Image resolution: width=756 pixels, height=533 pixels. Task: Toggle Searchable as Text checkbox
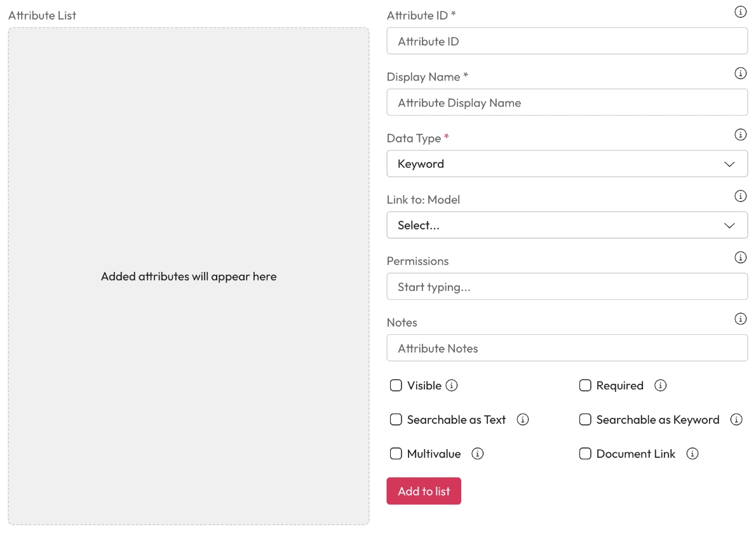coord(396,420)
